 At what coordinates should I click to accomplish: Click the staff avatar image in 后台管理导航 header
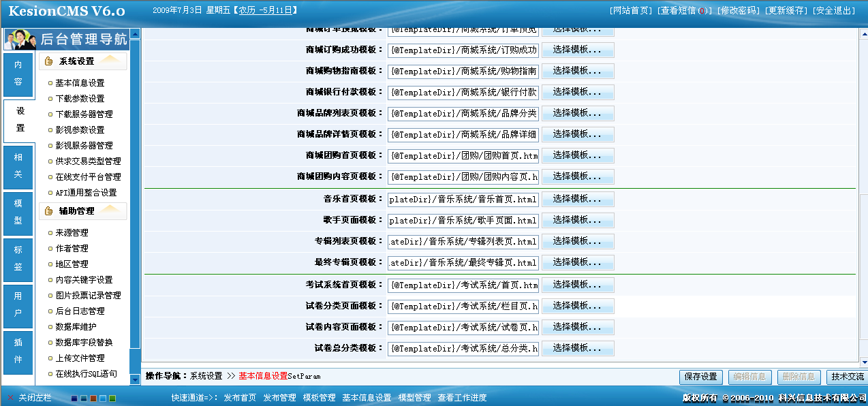pyautogui.click(x=18, y=40)
